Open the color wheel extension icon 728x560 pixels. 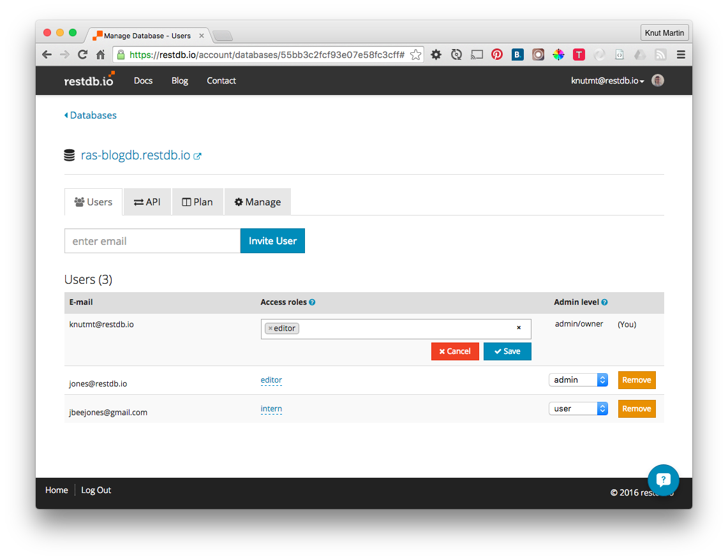point(558,55)
